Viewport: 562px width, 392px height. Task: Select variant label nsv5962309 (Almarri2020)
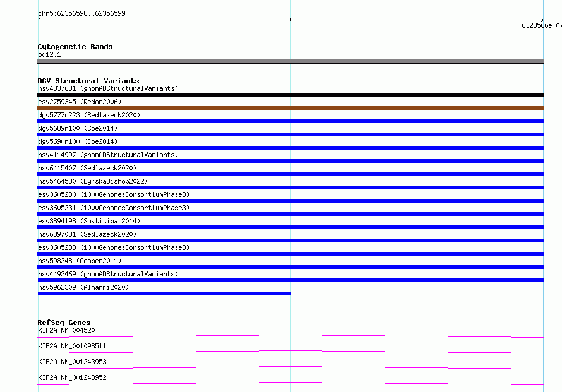(83, 287)
